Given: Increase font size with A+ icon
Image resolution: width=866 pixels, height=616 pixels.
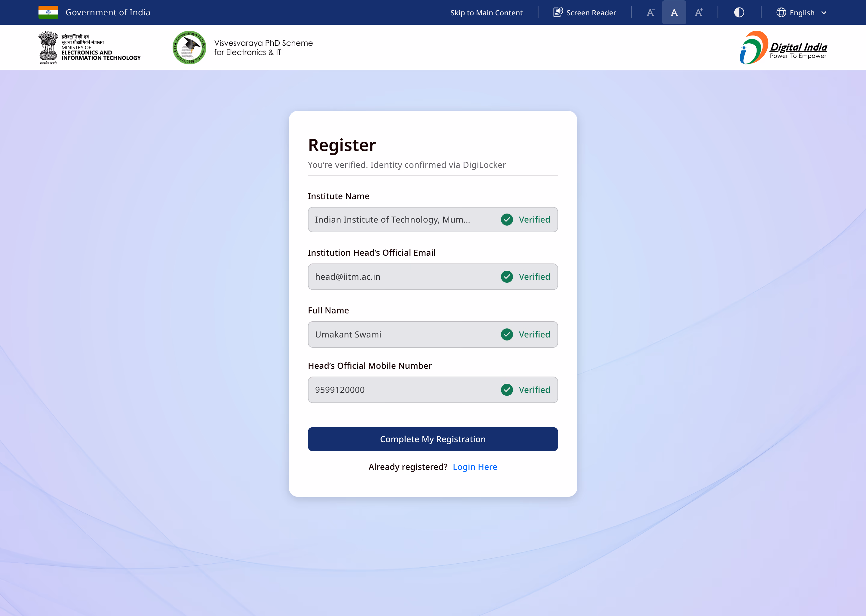Looking at the screenshot, I should coord(699,13).
